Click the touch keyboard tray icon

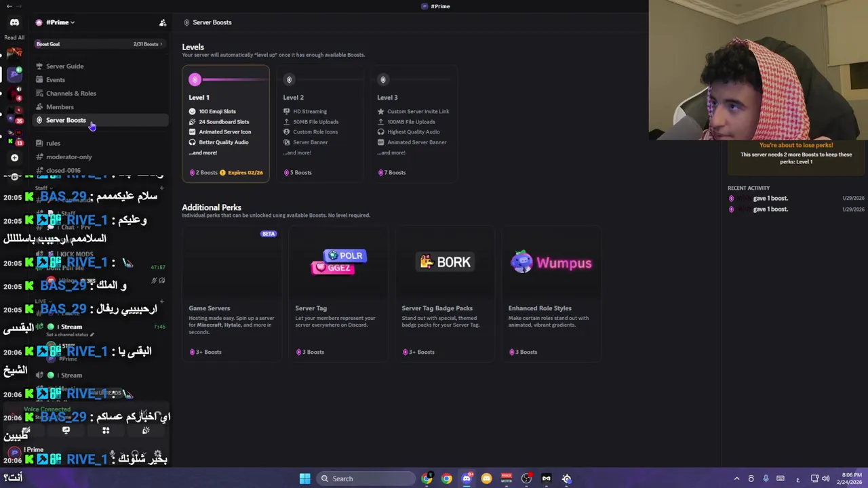(x=781, y=479)
